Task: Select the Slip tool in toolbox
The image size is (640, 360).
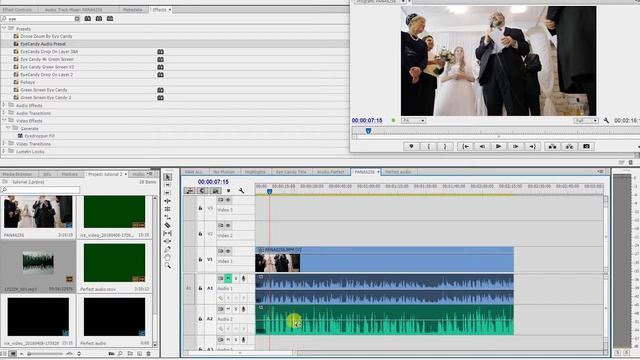Action: 168,233
